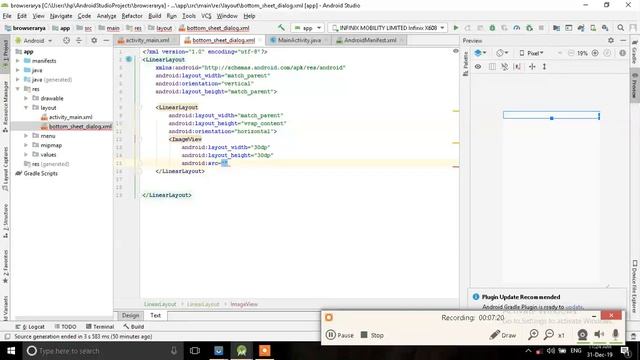
Task: Click in Windows taskbar search box
Action: [x=102, y=351]
